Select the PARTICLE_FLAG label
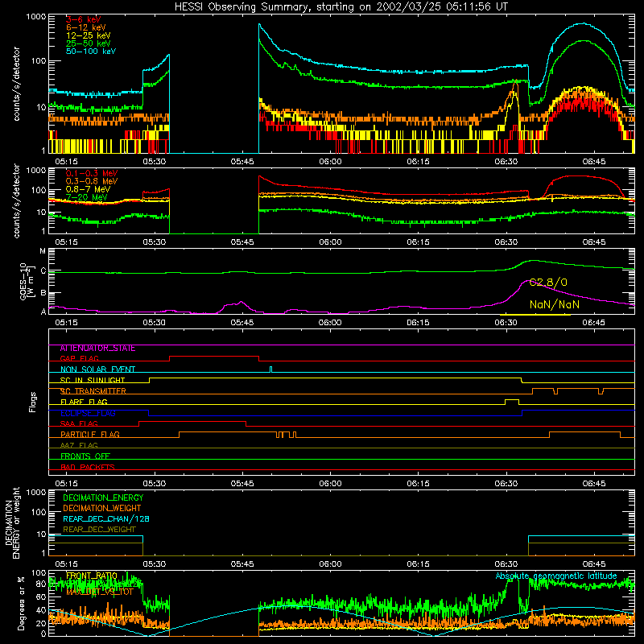Image resolution: width=644 pixels, height=644 pixels. click(x=90, y=435)
